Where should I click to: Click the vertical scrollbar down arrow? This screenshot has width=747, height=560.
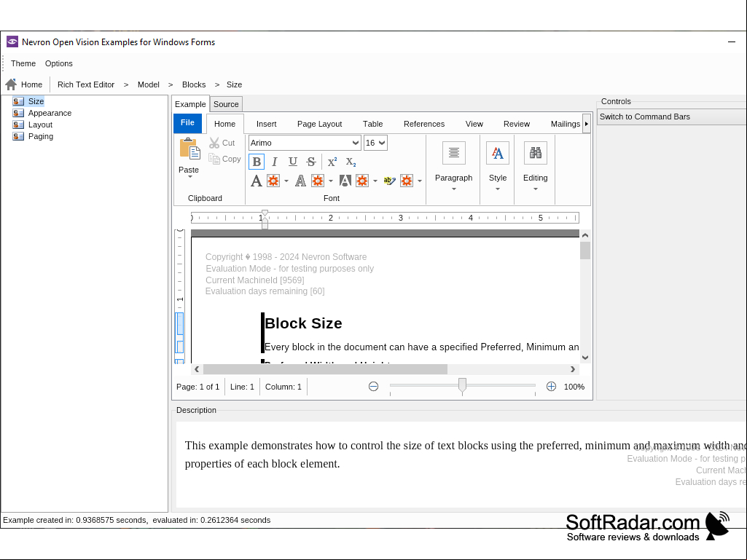pyautogui.click(x=585, y=358)
